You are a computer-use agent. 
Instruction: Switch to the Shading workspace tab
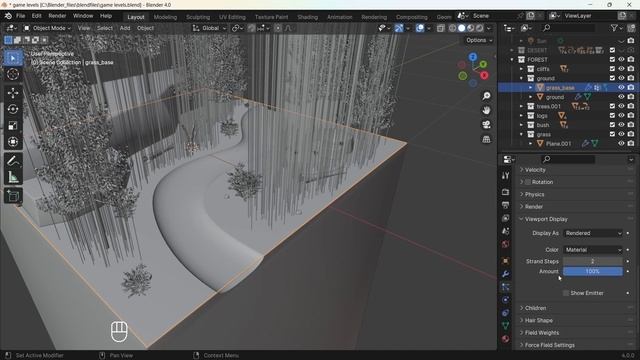[307, 17]
